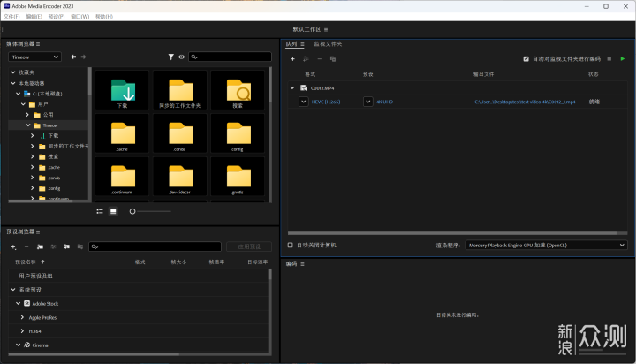Enable auto shutdown computer checkbox
636x364 pixels.
point(290,245)
